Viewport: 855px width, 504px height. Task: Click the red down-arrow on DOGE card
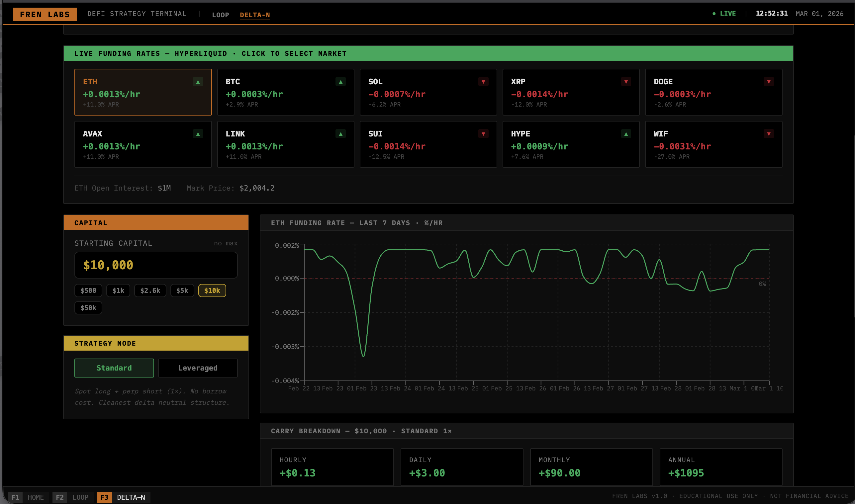pos(769,82)
